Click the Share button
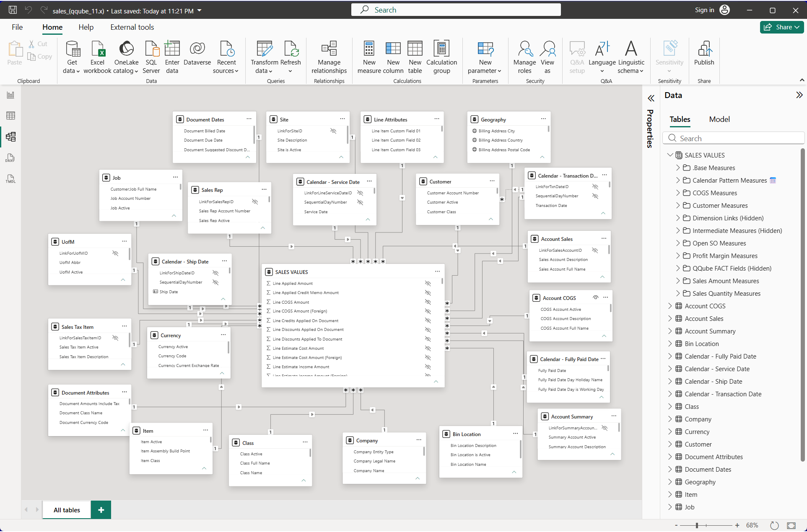This screenshot has width=807, height=532. [x=781, y=27]
